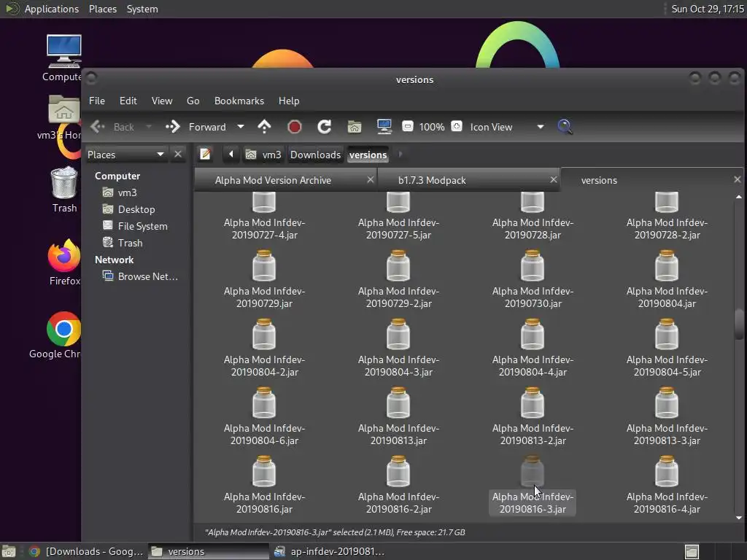The width and height of the screenshot is (747, 560).
Task: Reload the current folder
Action: click(x=325, y=127)
